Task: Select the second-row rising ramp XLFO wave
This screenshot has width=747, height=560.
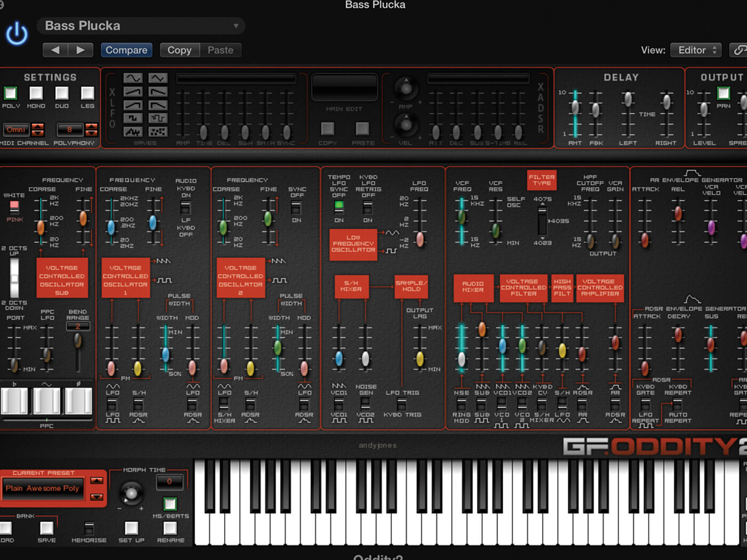Action: tap(133, 92)
